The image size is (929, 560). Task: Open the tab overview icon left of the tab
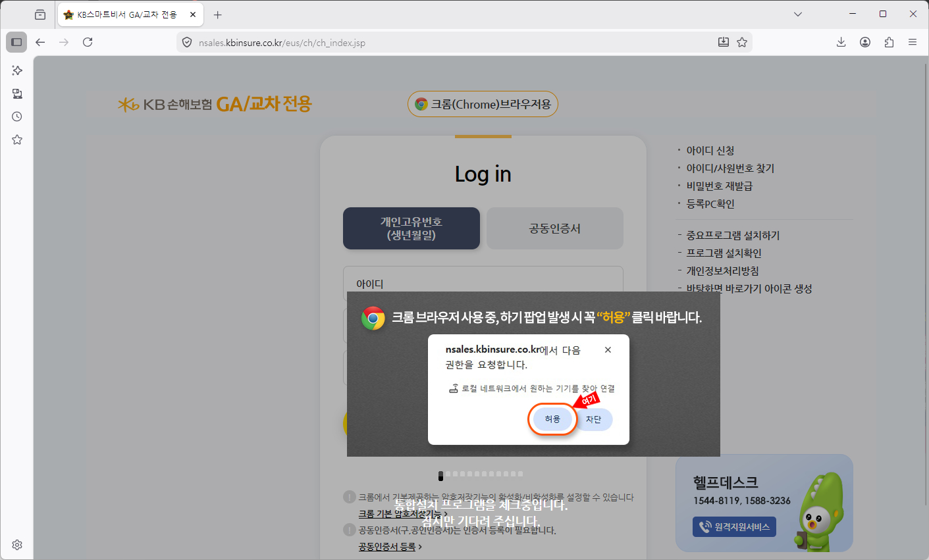[40, 14]
